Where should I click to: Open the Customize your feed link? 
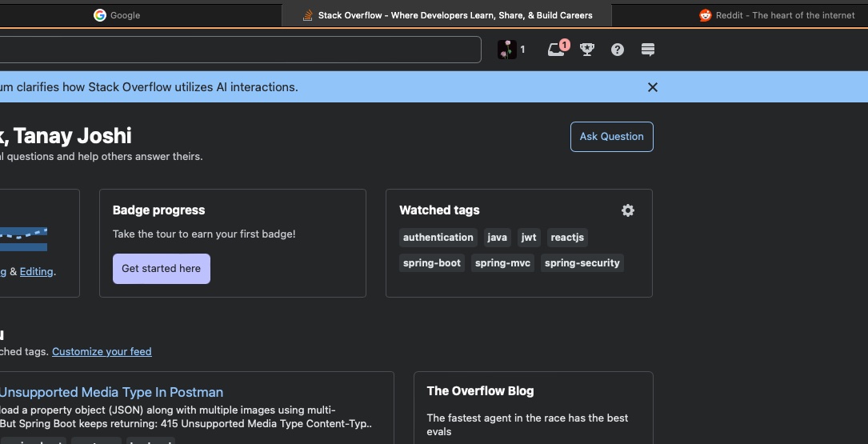click(x=102, y=351)
